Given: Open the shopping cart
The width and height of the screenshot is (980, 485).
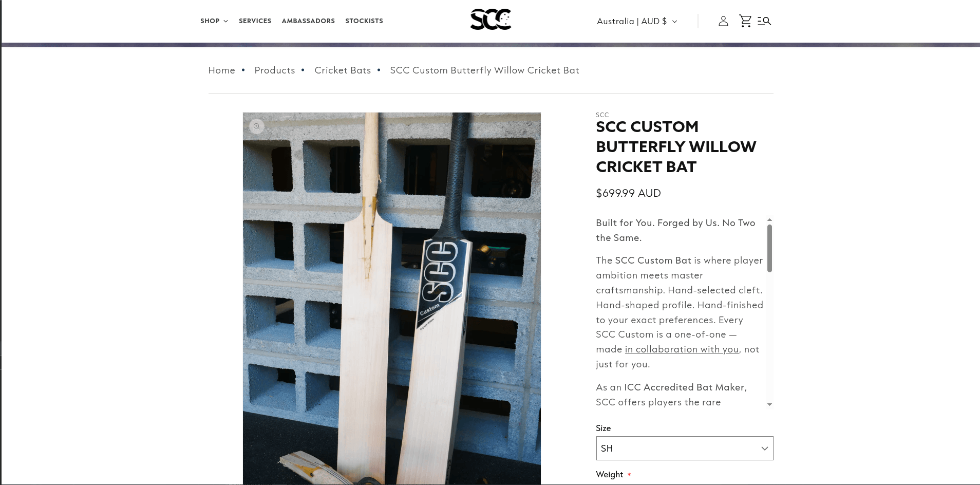Looking at the screenshot, I should click(x=745, y=21).
